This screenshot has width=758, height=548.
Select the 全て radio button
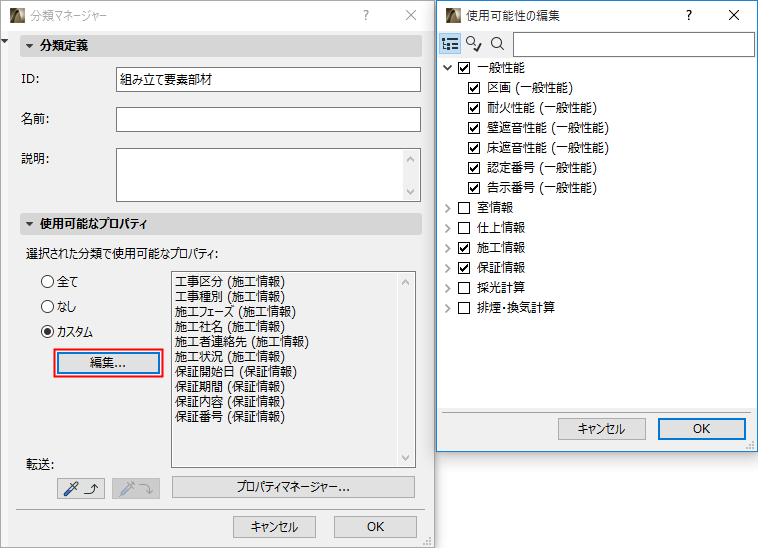(x=47, y=281)
